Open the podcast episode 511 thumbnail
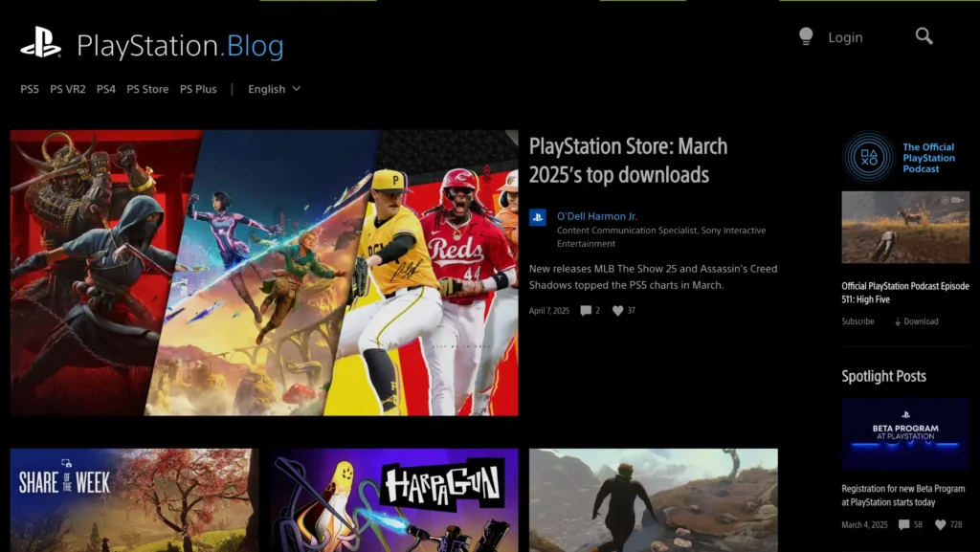This screenshot has width=980, height=552. (x=905, y=228)
